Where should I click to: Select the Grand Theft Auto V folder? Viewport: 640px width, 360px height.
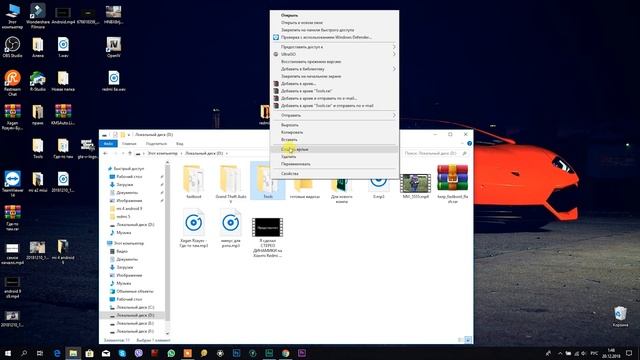pos(231,184)
